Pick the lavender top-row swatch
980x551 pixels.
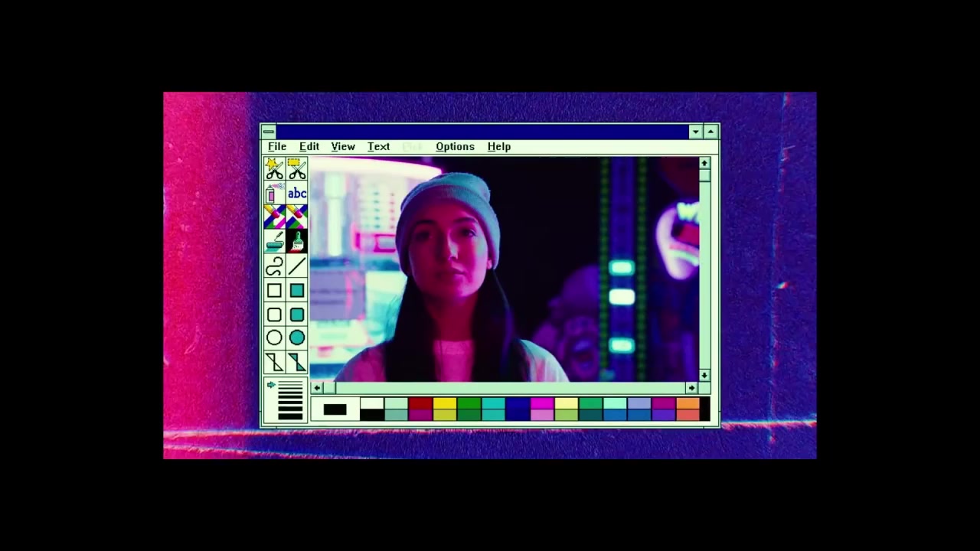[639, 403]
